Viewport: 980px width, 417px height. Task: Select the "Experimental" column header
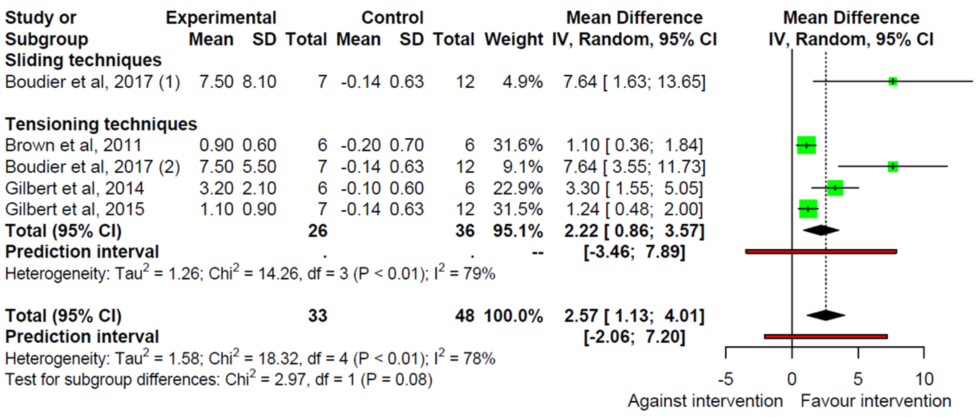(x=221, y=18)
